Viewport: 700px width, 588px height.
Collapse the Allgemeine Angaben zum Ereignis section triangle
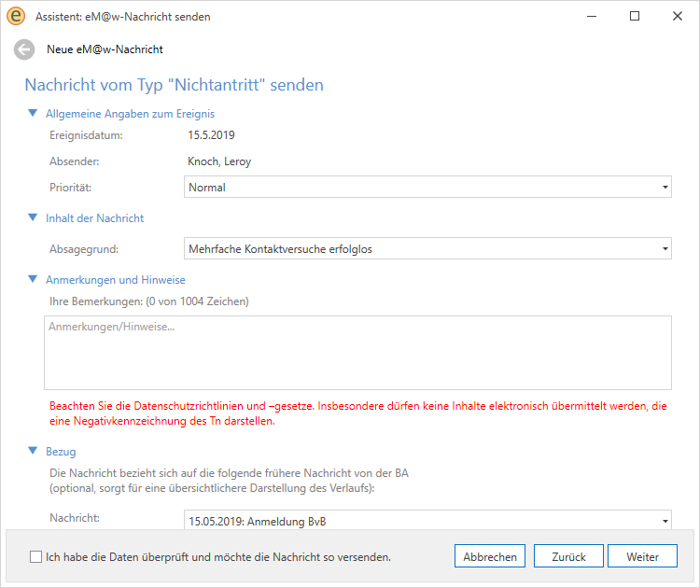pos(33,114)
